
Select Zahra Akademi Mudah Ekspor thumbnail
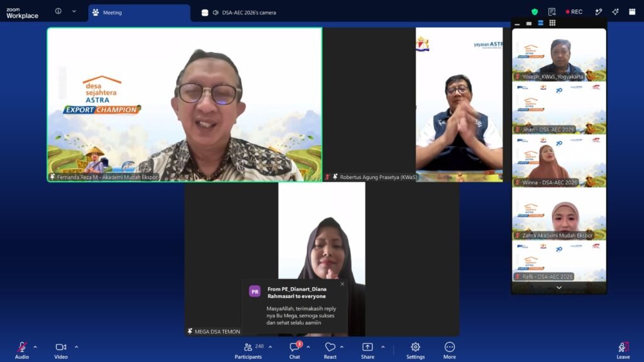click(559, 214)
